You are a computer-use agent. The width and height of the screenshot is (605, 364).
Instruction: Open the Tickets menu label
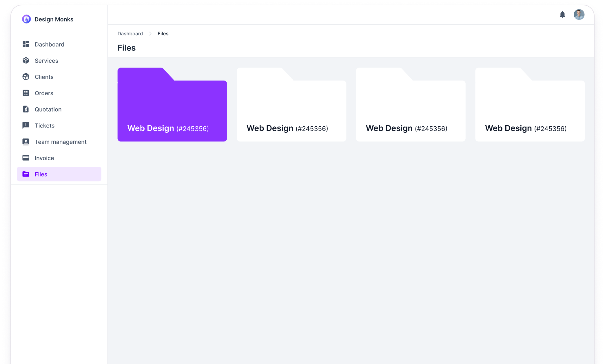pyautogui.click(x=45, y=125)
